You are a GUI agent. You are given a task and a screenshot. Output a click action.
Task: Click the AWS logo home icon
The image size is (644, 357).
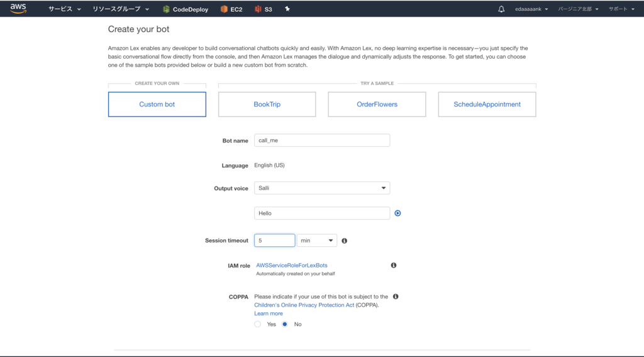[x=18, y=9]
